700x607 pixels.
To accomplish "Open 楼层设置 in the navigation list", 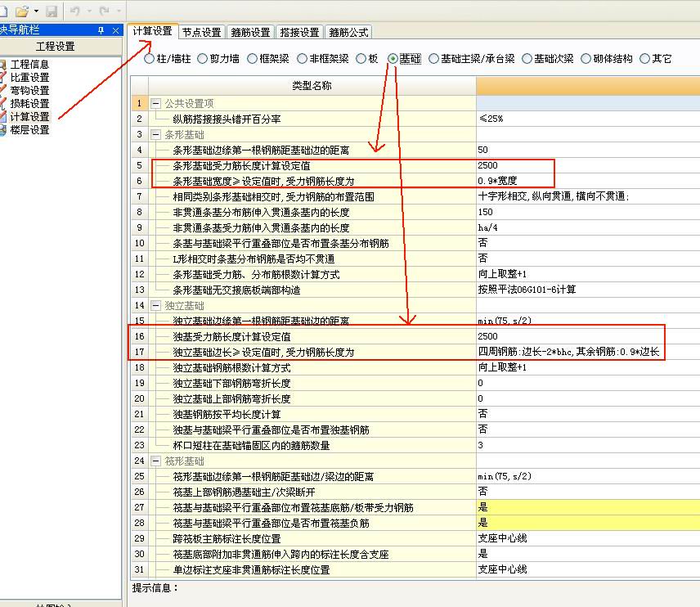I will tap(29, 130).
